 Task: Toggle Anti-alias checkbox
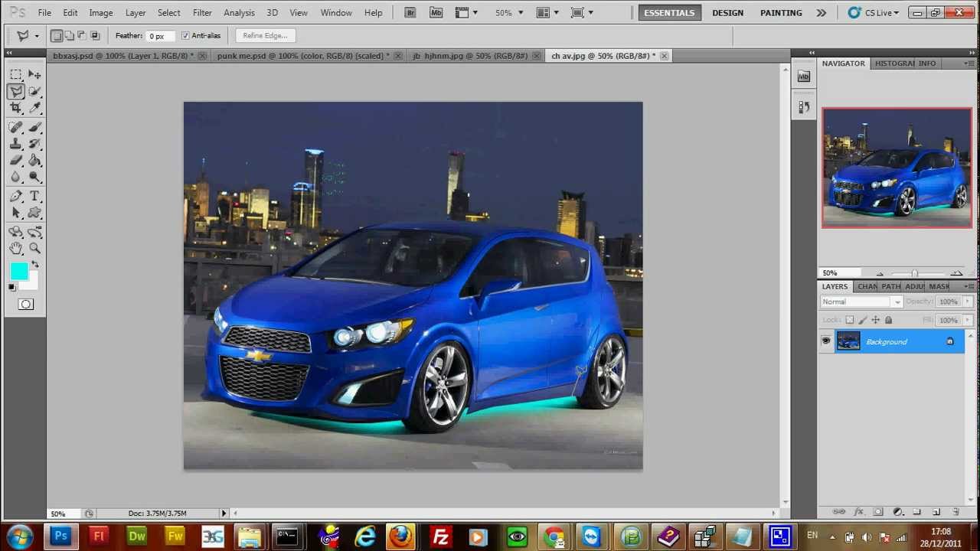coord(185,35)
